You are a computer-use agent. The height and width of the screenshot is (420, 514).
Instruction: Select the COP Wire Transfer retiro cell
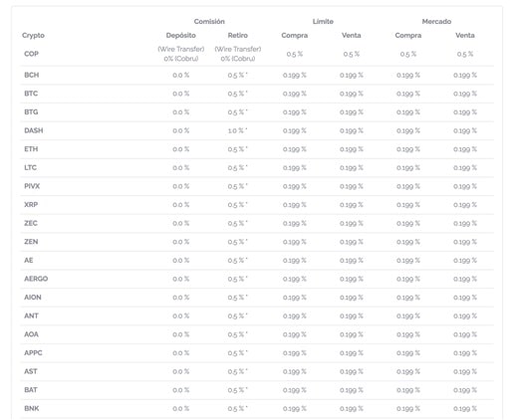point(238,54)
